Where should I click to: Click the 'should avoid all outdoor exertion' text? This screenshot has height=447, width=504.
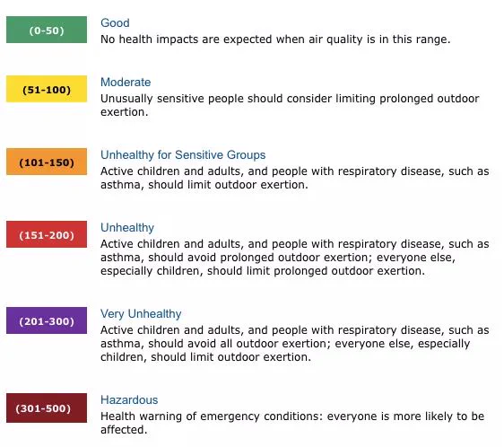(x=239, y=344)
